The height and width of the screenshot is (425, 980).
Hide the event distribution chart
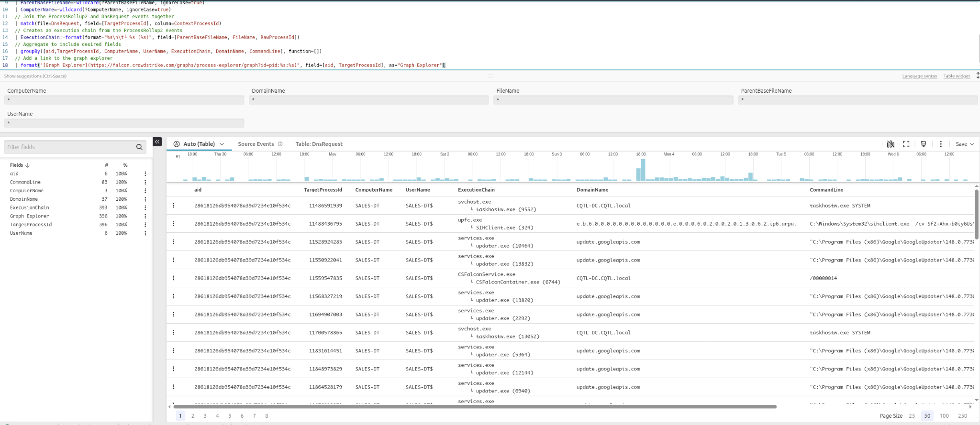[x=891, y=144]
